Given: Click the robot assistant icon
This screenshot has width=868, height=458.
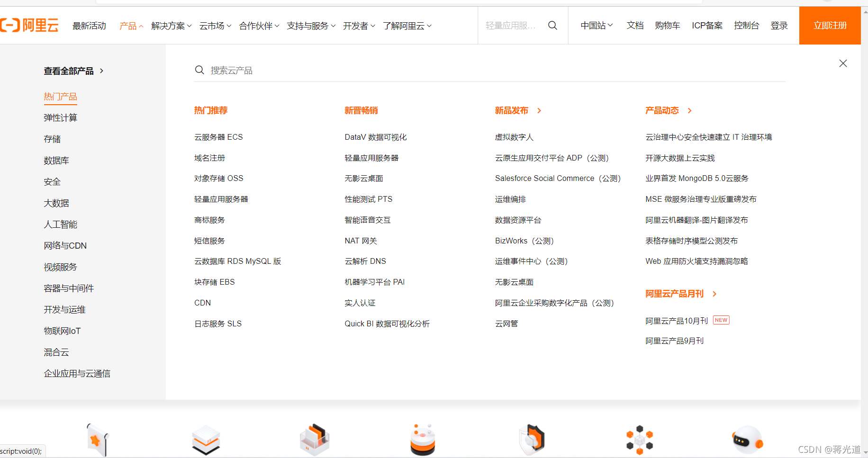Looking at the screenshot, I should [x=748, y=440].
